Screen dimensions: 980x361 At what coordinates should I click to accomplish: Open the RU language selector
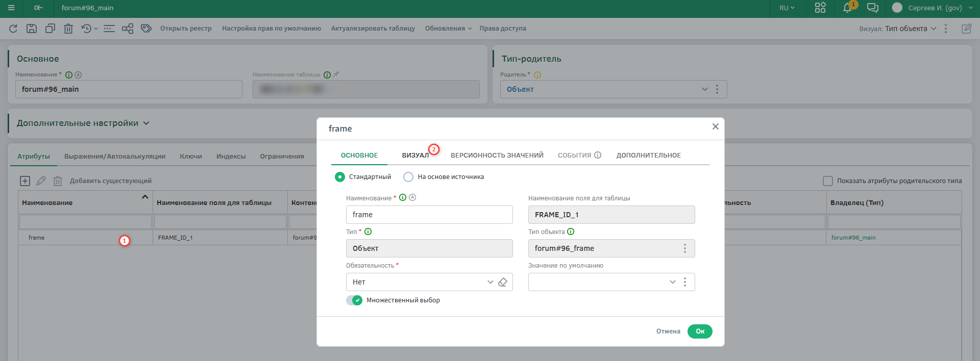pyautogui.click(x=787, y=8)
